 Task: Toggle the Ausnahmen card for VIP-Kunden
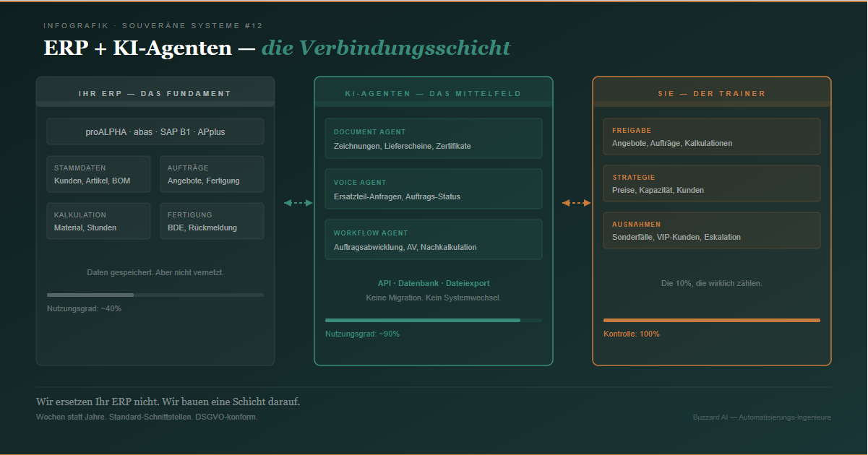coord(711,230)
